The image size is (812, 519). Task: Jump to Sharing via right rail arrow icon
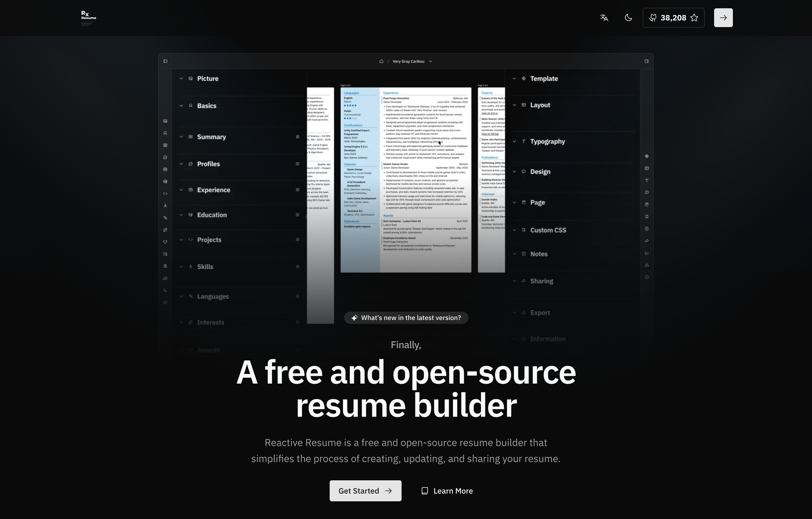click(647, 241)
